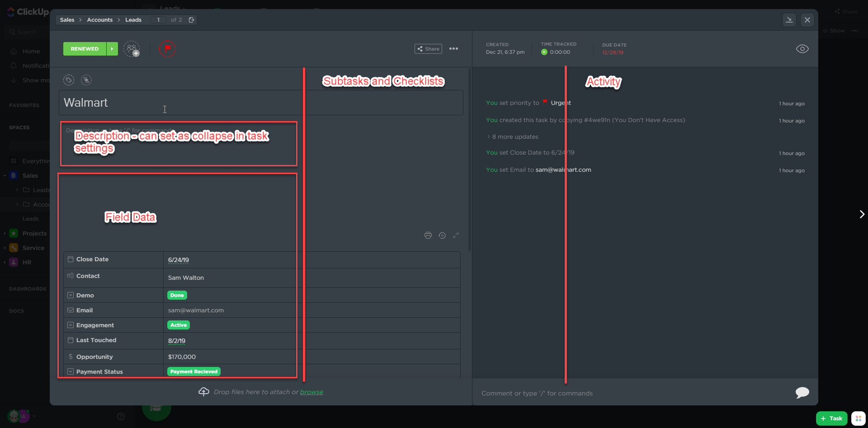
Task: Edit Contact value Sam Walton
Action: point(186,277)
